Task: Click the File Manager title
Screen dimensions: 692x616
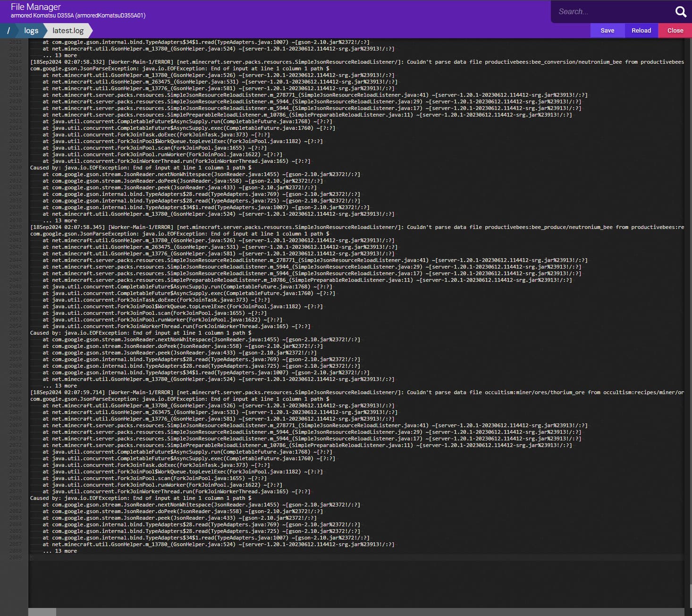Action: pos(36,7)
